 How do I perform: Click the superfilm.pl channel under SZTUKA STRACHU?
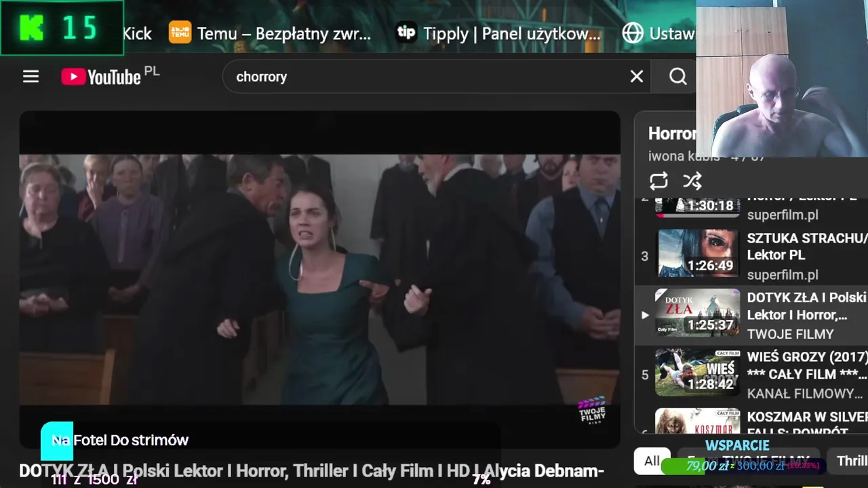point(783,274)
